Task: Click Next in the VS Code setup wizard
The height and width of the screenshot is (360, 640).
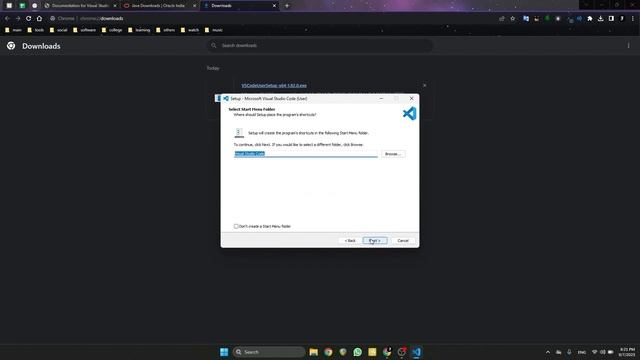Action: [375, 241]
